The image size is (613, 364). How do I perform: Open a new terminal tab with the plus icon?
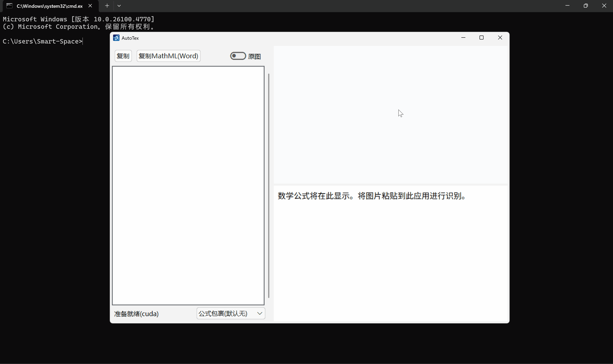107,6
